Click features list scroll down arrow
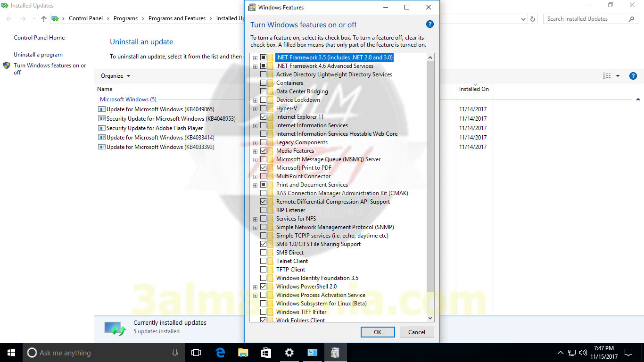 coord(430,318)
